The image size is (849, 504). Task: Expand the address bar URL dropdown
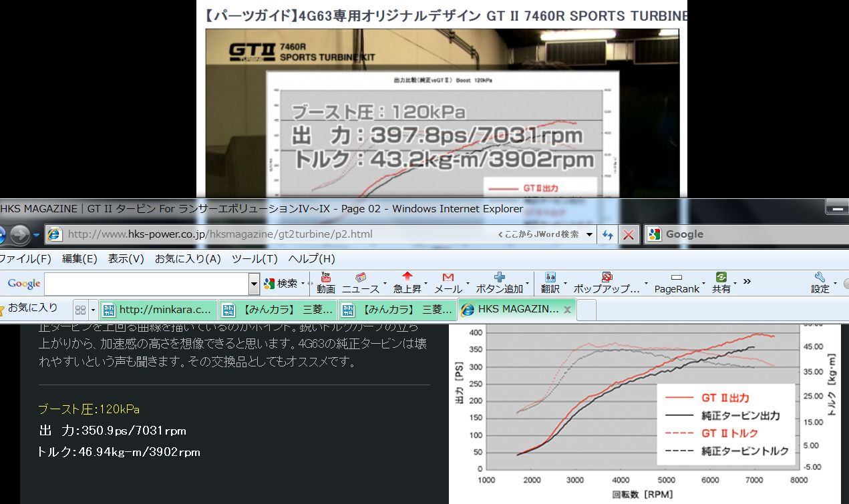pyautogui.click(x=589, y=234)
